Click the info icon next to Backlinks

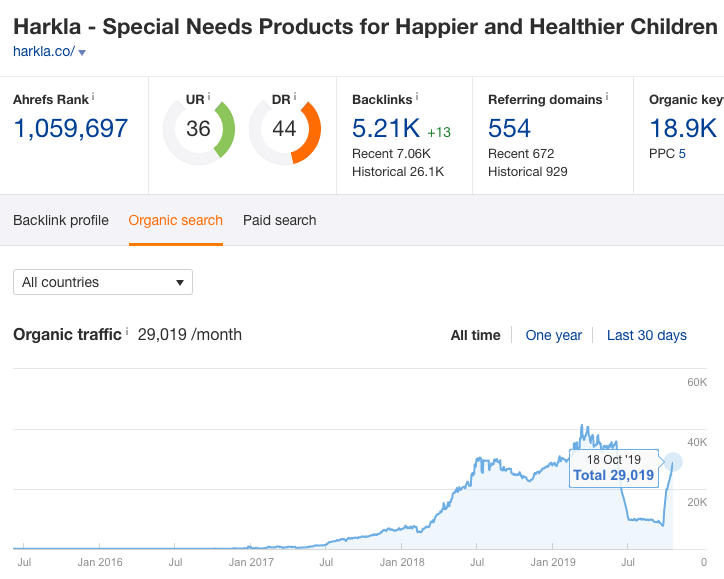pyautogui.click(x=416, y=96)
